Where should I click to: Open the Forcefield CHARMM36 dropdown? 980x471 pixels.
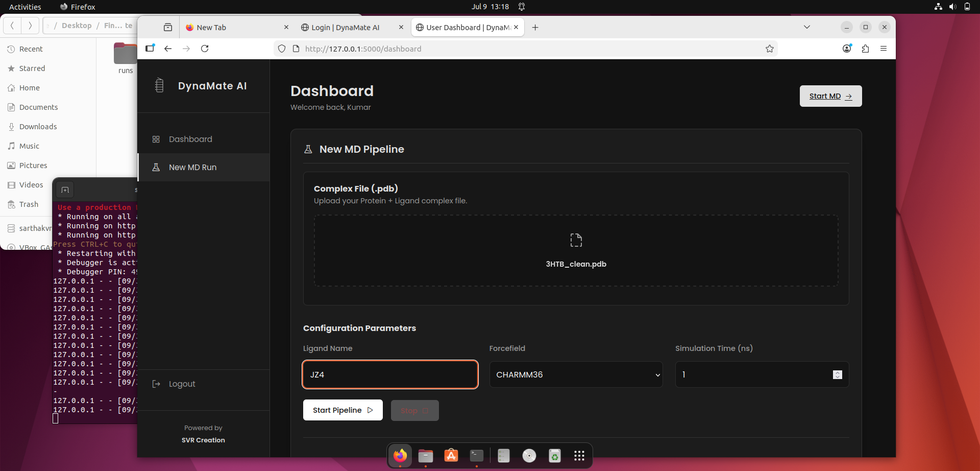(x=576, y=374)
